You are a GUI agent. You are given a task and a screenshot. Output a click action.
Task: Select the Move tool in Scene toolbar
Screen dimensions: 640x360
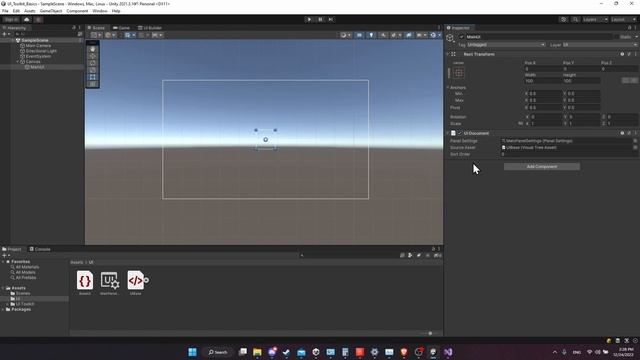point(93,56)
